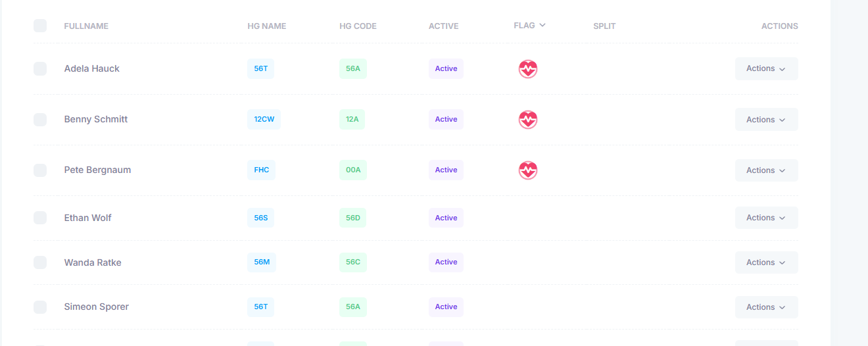Toggle the select-all checkbox in table header
Viewport: 868px width, 346px height.
(40, 26)
